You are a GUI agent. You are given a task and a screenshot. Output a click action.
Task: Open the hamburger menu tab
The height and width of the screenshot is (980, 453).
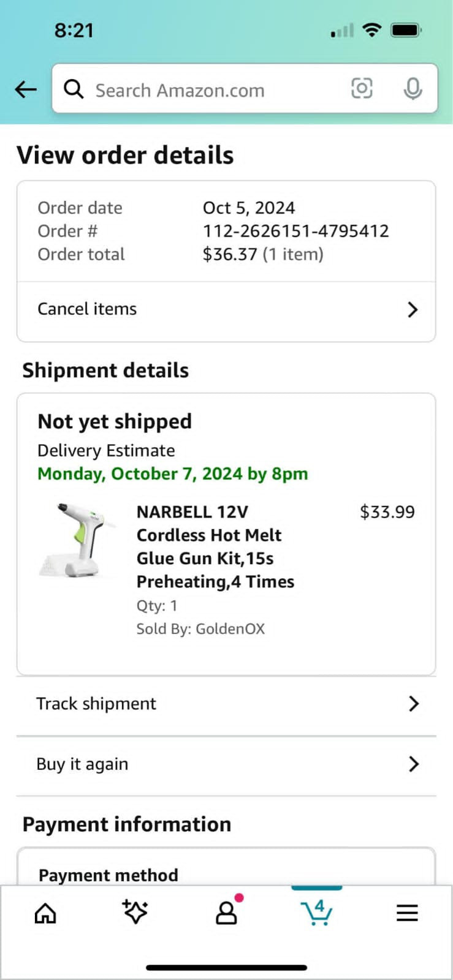point(407,913)
